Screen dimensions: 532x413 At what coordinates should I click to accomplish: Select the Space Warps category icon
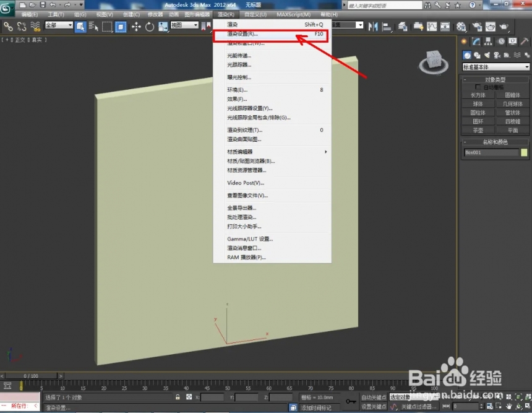(517, 55)
